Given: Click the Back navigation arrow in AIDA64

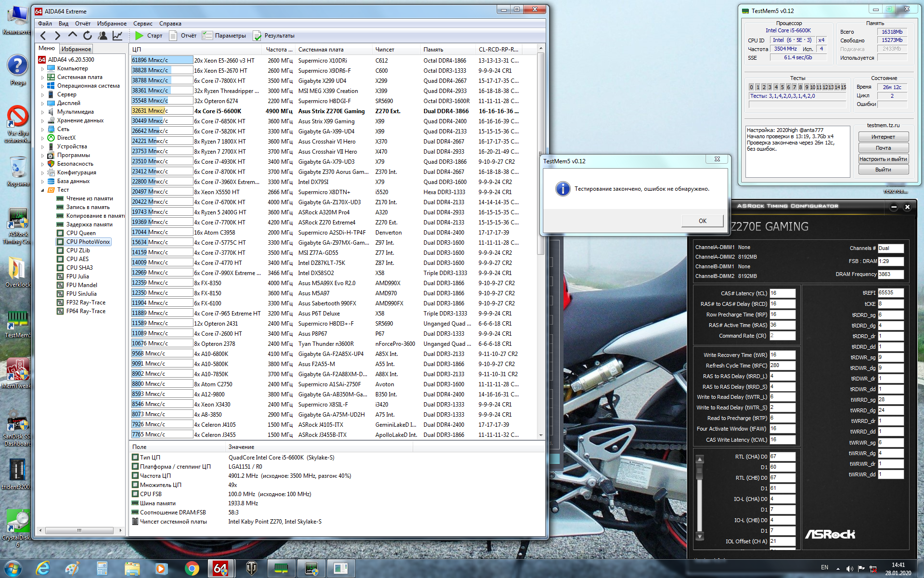Looking at the screenshot, I should pyautogui.click(x=43, y=36).
